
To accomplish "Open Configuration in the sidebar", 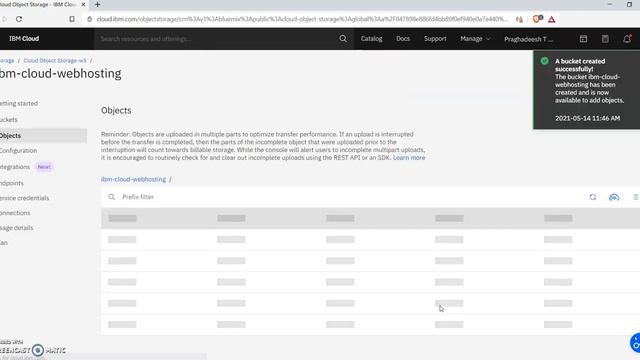I will 18,151.
